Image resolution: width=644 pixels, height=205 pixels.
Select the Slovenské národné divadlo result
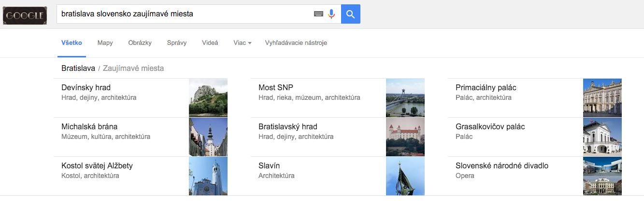pos(535,176)
